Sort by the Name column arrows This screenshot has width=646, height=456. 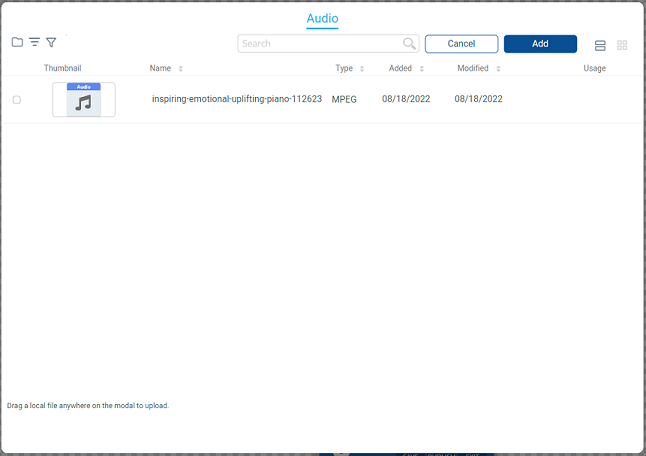tap(180, 69)
